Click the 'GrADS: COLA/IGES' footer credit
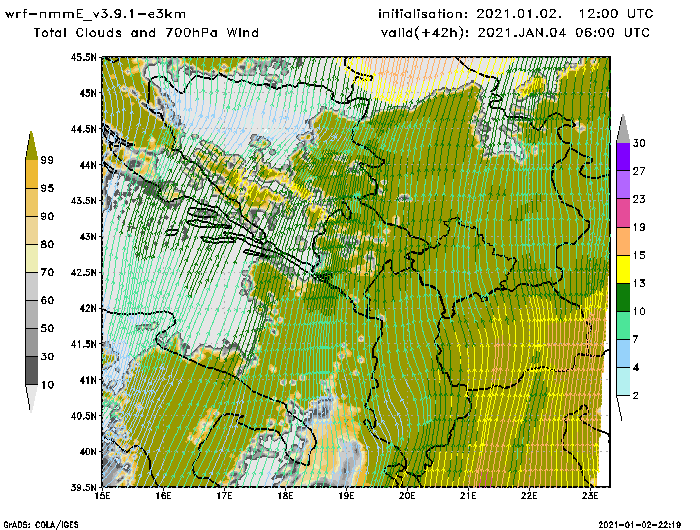 [x=41, y=525]
